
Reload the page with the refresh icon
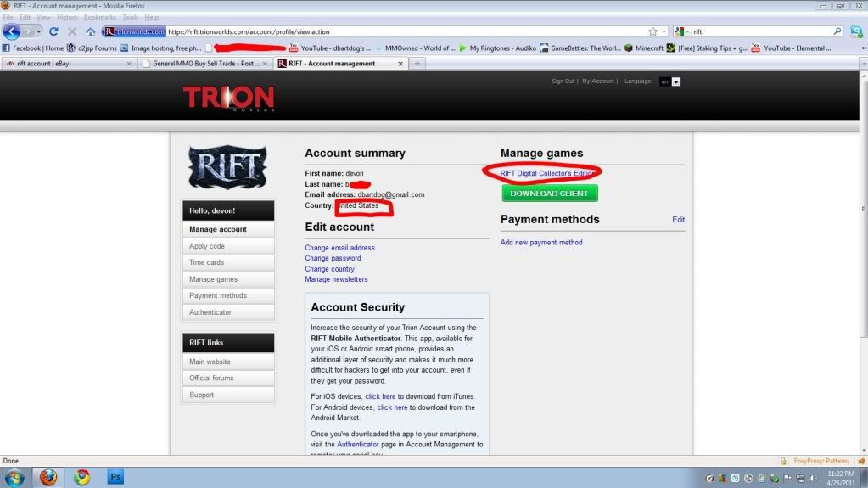tap(53, 31)
